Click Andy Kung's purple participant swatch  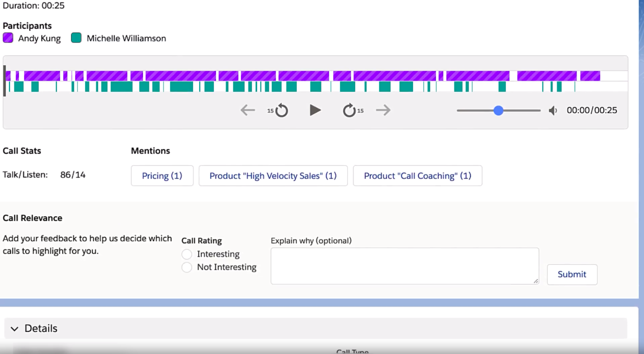point(8,38)
